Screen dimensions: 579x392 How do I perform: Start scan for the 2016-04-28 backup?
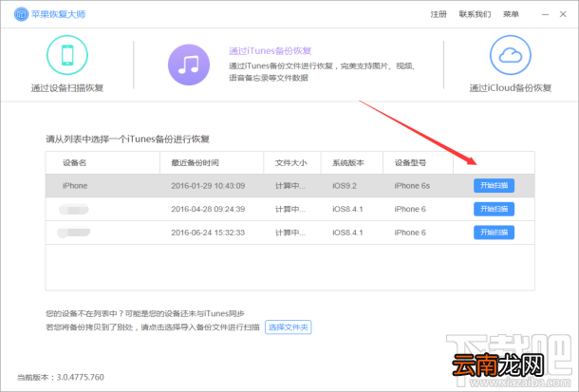[495, 209]
